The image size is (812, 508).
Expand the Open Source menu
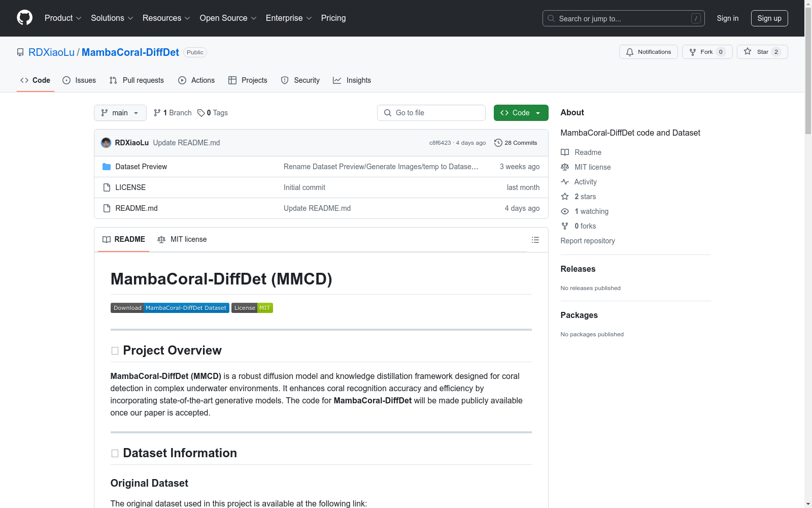228,18
